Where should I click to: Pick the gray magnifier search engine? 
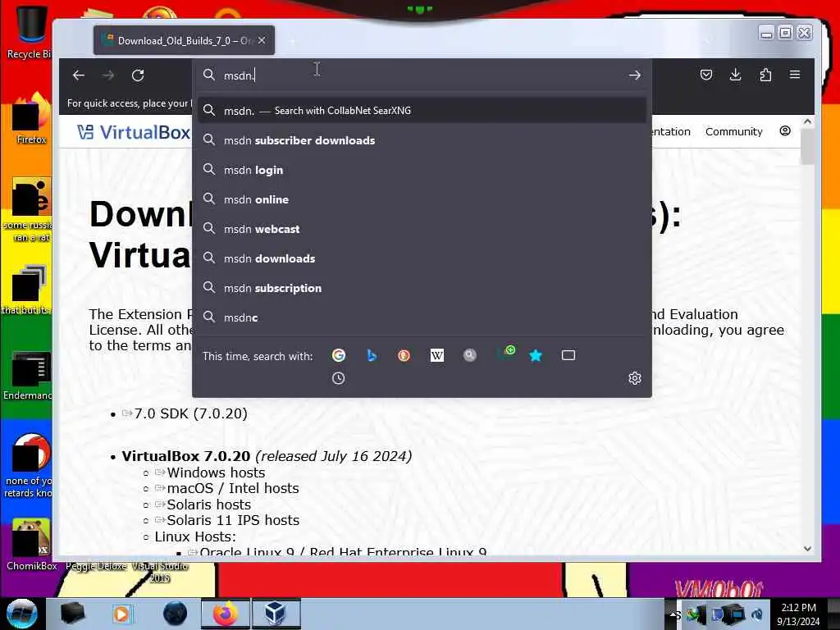[x=470, y=355]
